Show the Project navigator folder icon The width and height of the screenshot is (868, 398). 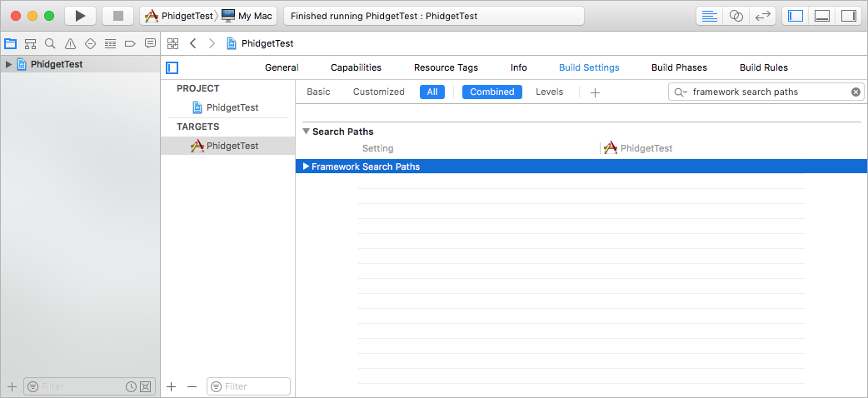tap(10, 44)
